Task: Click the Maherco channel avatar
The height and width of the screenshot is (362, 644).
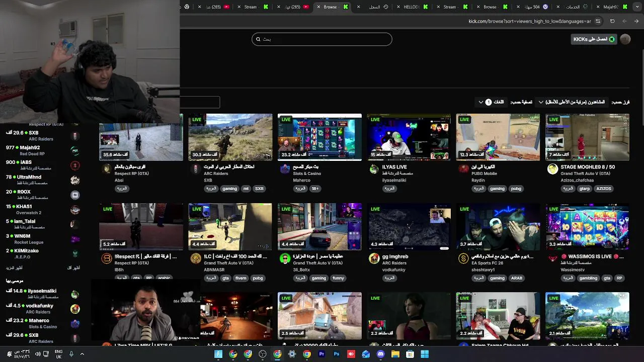Action: [x=285, y=169]
